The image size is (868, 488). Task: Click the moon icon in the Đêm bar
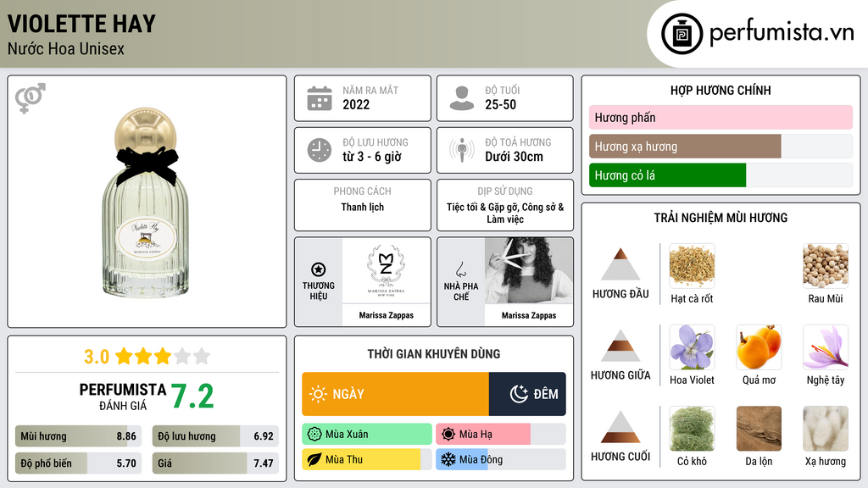pos(519,394)
